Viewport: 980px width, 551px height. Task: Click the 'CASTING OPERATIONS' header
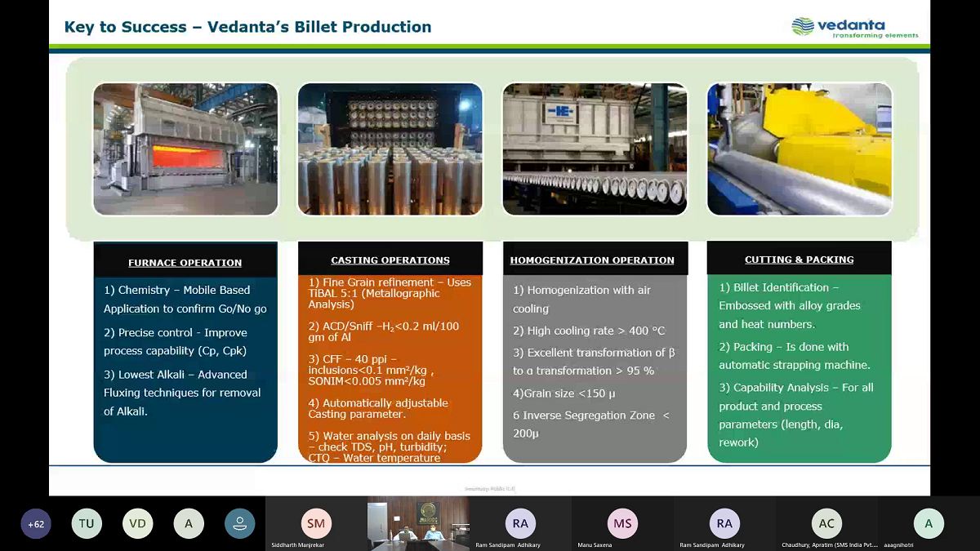coord(390,260)
